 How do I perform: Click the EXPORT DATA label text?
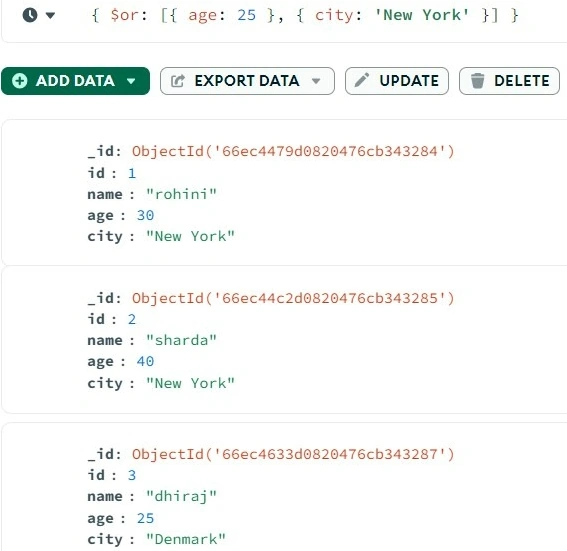pyautogui.click(x=247, y=81)
